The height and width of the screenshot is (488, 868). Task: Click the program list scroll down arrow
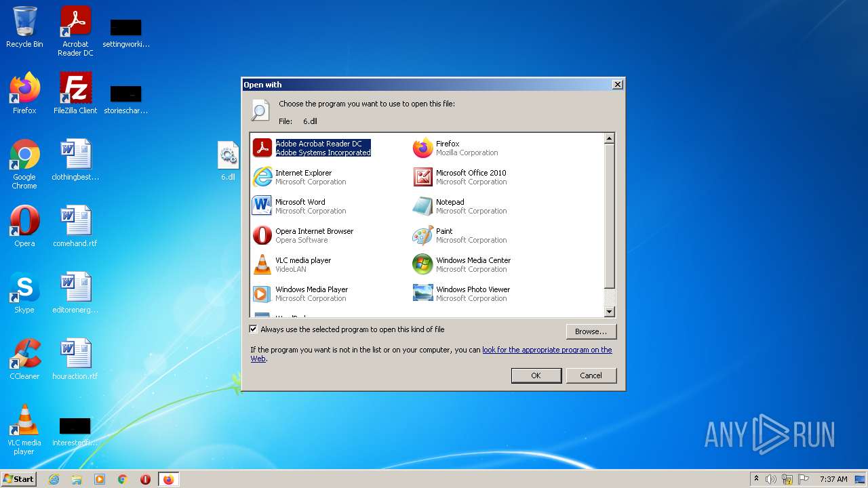(609, 312)
